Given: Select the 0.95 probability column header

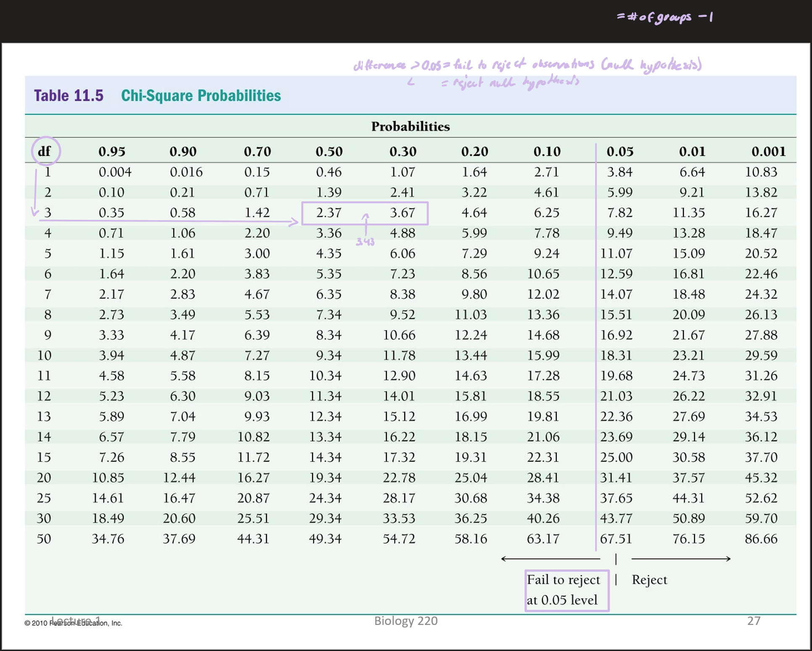Looking at the screenshot, I should (x=112, y=151).
